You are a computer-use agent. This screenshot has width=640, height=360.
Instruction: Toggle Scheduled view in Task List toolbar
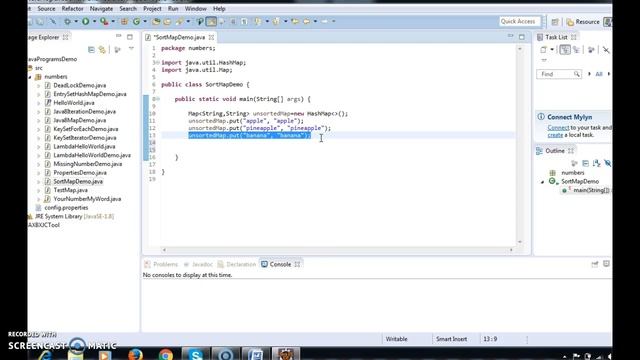[576, 50]
